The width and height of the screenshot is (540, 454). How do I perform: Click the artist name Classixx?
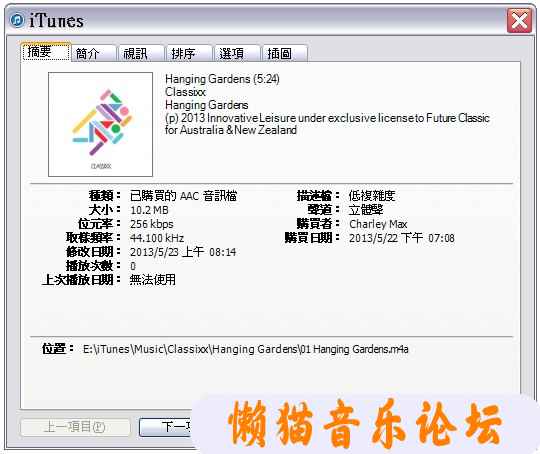coord(185,92)
